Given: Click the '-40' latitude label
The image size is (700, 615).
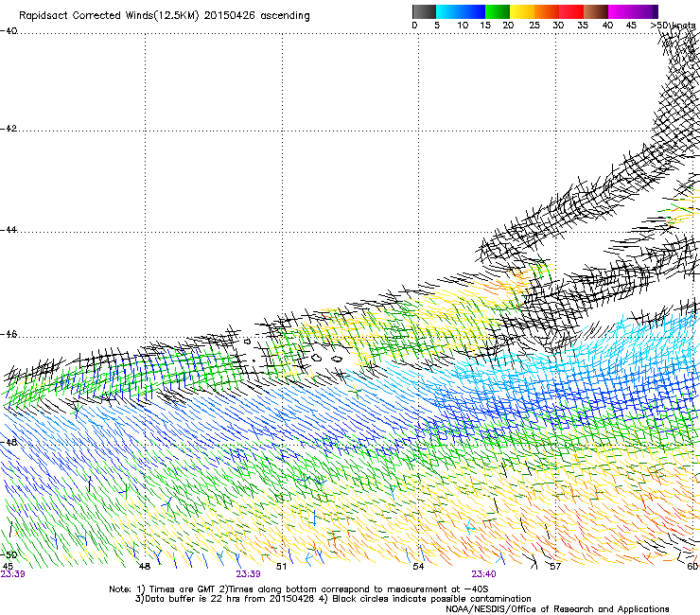Looking at the screenshot, I should click(x=9, y=31).
